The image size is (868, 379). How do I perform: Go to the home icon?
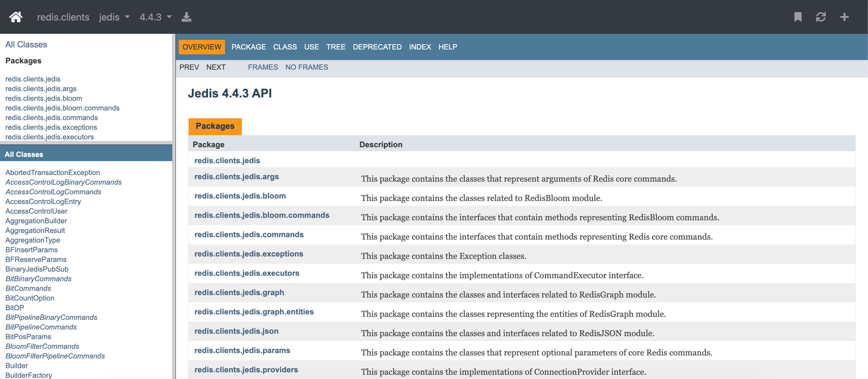tap(15, 17)
